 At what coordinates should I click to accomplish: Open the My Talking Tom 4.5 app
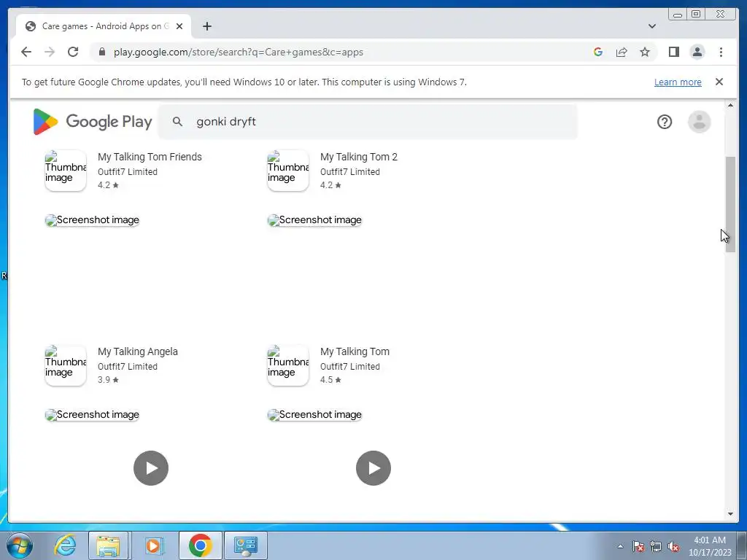tap(355, 351)
